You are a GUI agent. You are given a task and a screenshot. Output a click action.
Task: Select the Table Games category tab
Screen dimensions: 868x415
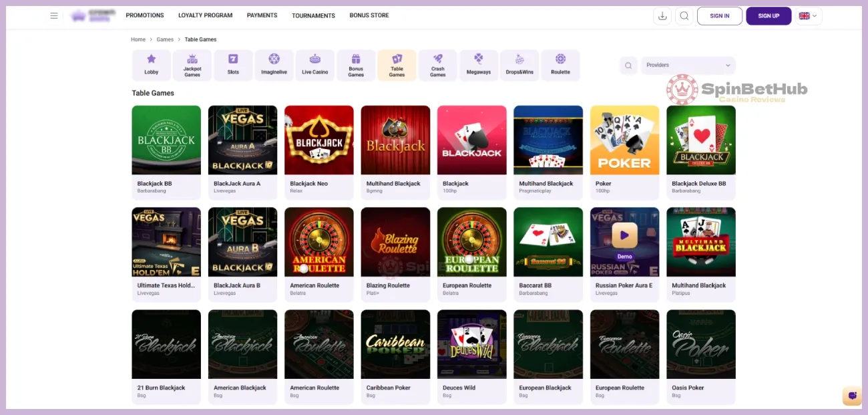coord(397,65)
